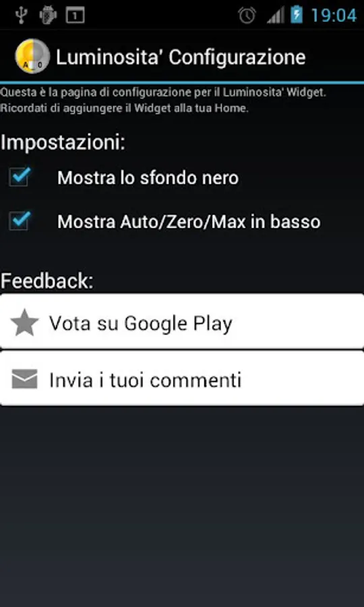The height and width of the screenshot is (607, 364).
Task: Tap the battery charging icon
Action: point(297,15)
